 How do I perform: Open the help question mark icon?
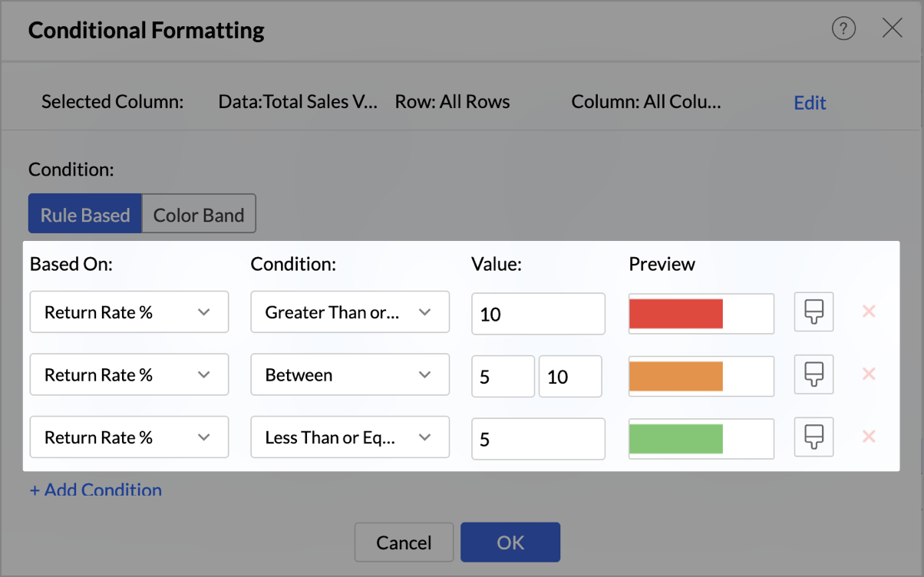pos(843,30)
